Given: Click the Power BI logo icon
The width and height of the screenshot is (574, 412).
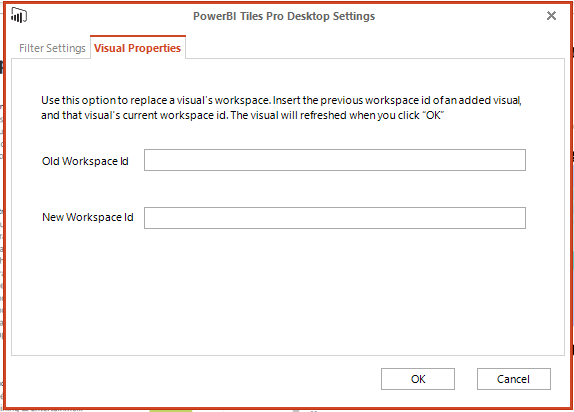Looking at the screenshot, I should pyautogui.click(x=19, y=15).
